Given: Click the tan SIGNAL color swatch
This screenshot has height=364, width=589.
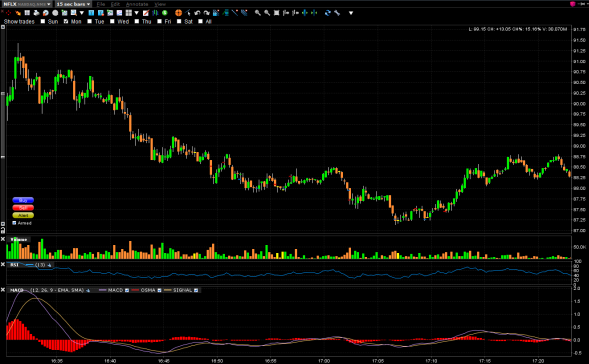Looking at the screenshot, I should [168, 290].
